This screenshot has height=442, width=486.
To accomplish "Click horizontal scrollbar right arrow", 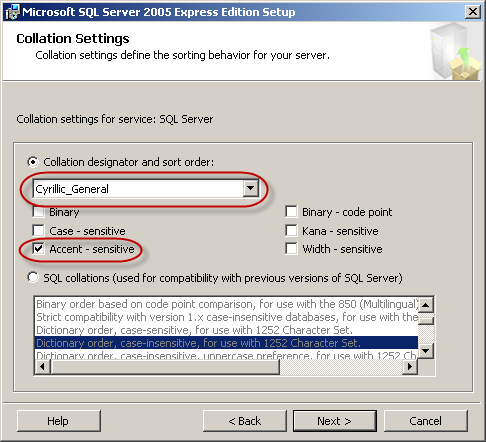I will pyautogui.click(x=410, y=367).
